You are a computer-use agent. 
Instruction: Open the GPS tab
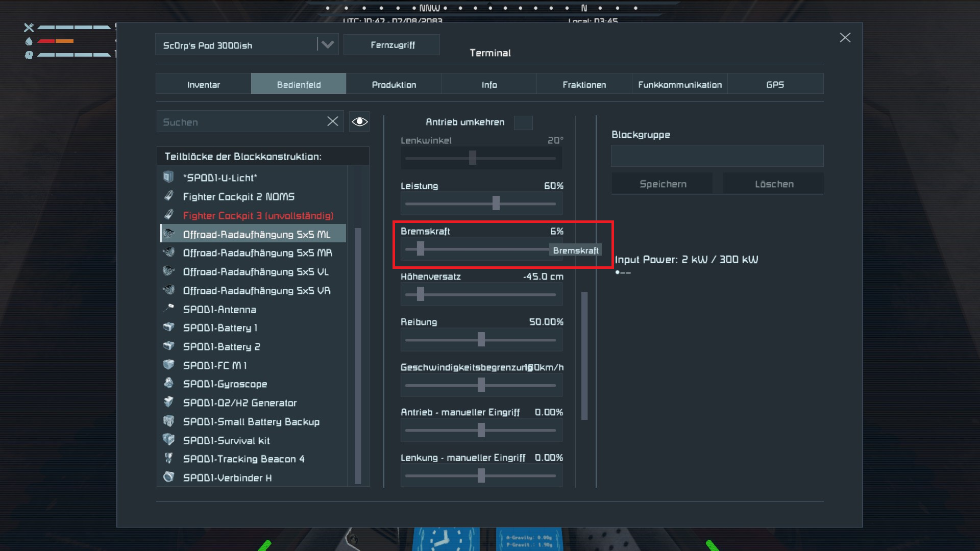click(x=774, y=84)
